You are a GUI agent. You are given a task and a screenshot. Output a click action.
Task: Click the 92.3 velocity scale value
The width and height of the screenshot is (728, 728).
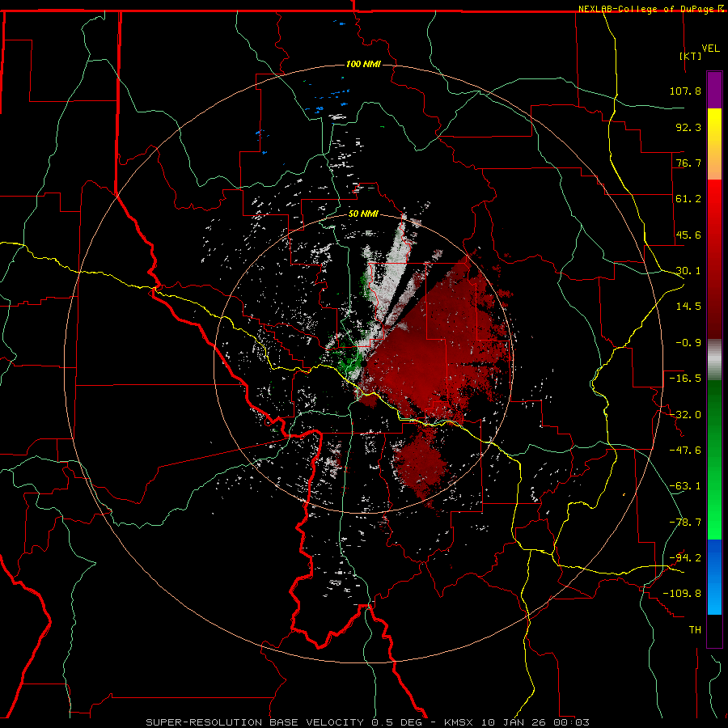click(688, 127)
